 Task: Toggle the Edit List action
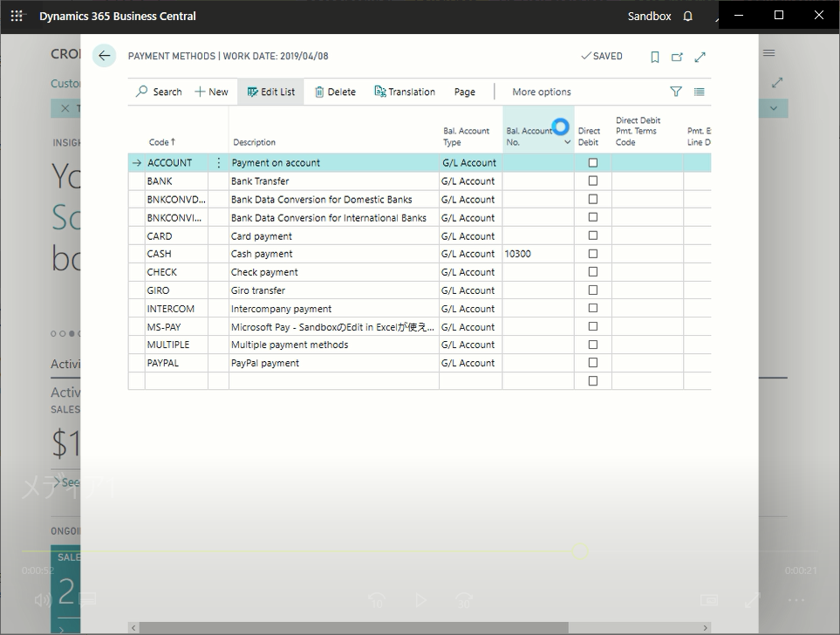[x=271, y=92]
